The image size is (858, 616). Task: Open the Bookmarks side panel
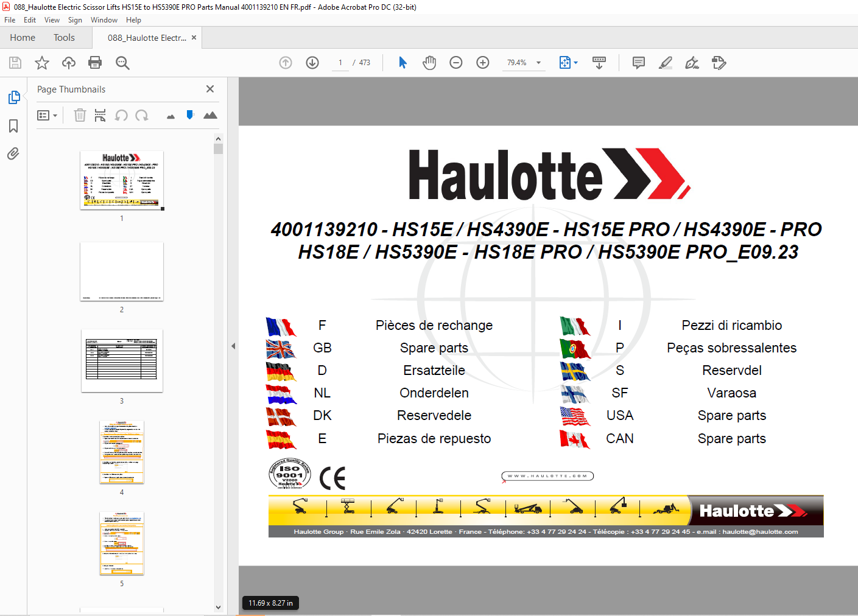point(13,126)
